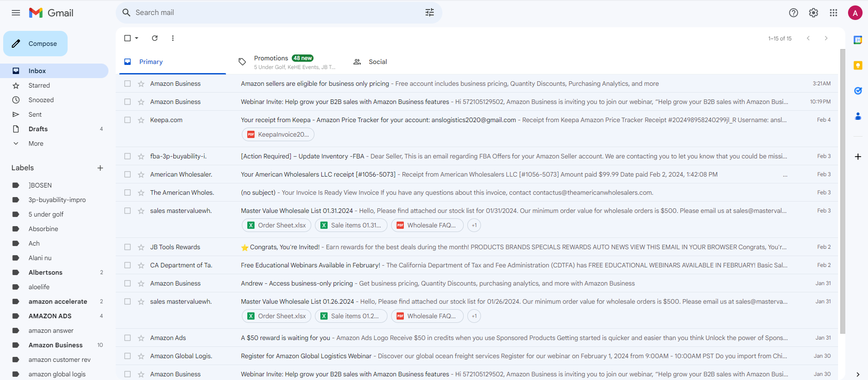This screenshot has width=868, height=380.
Task: Tick checkbox for fba-3p-buyability-i. email
Action: click(x=128, y=156)
